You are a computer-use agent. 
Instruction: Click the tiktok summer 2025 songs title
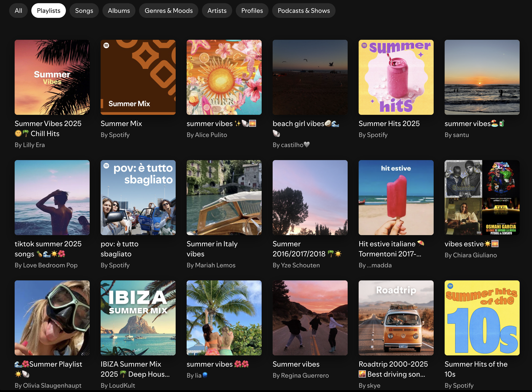tap(48, 249)
